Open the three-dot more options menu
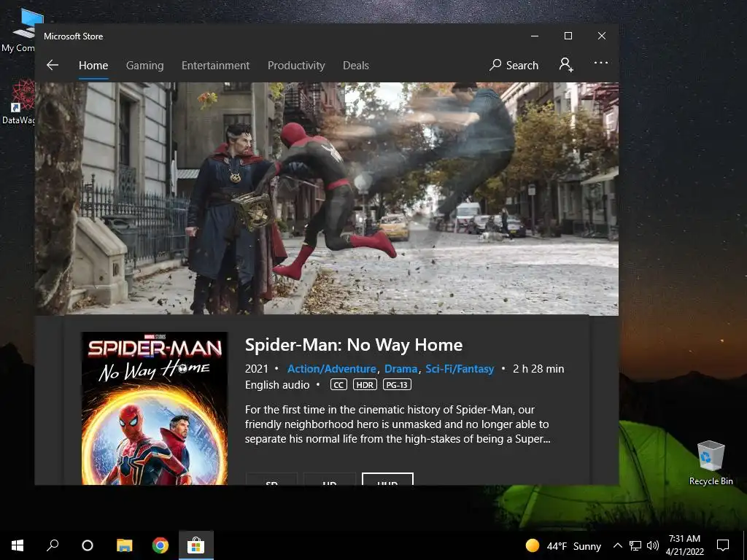Viewport: 747px width, 560px height. pos(601,63)
